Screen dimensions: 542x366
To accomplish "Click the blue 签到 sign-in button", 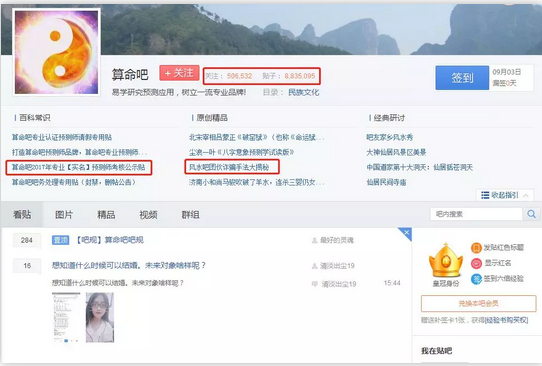I will (x=462, y=78).
